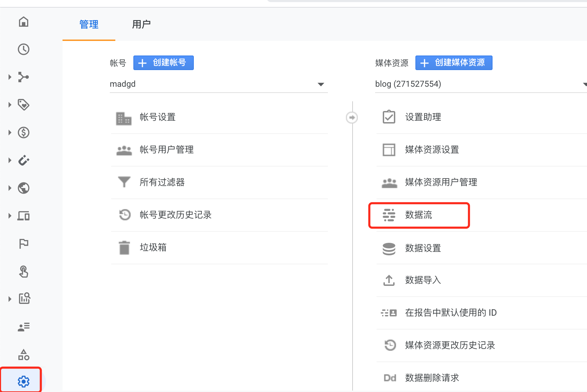This screenshot has width=587, height=392.
Task: Open 数据流 data streams
Action: 419,215
